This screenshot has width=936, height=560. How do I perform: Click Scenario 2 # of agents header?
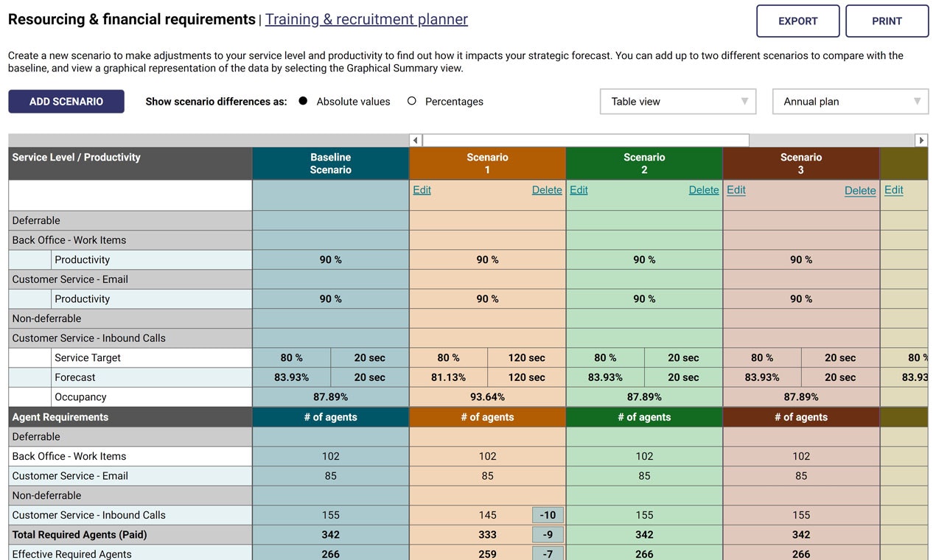coord(644,417)
